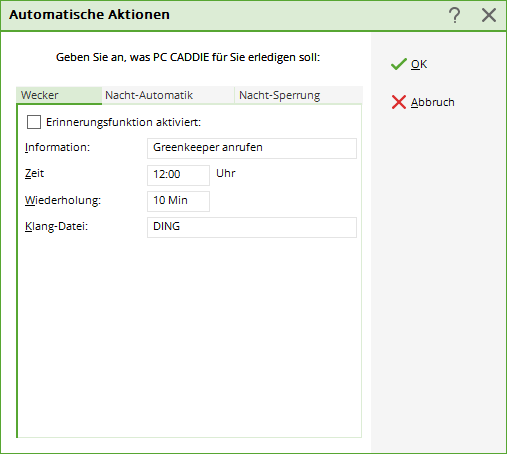Focus the 'Greenkeeper anrufen' information field

point(252,148)
